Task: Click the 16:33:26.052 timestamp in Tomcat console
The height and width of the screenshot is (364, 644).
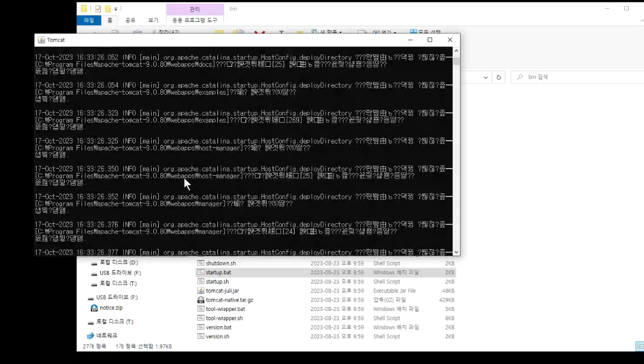Action: [97, 57]
